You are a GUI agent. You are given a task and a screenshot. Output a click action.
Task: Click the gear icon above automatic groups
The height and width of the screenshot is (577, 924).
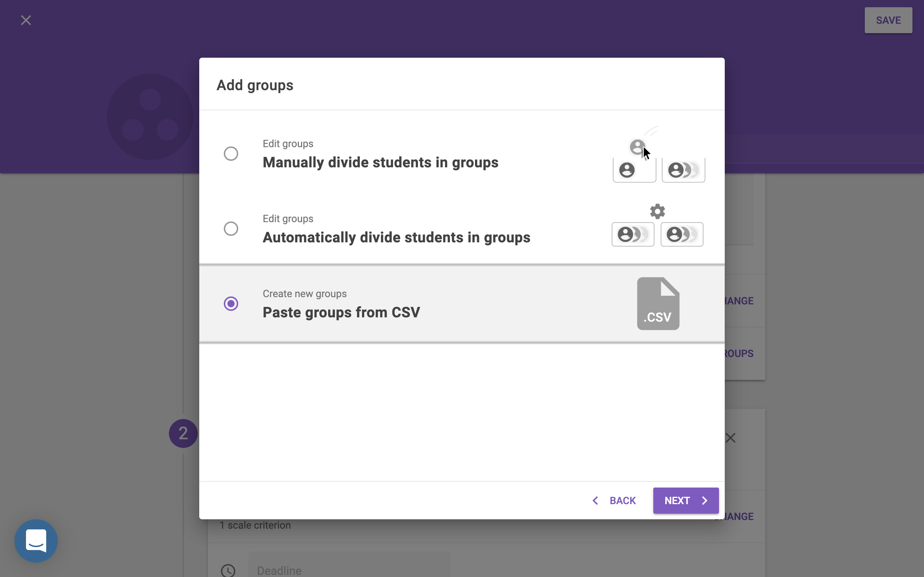(x=657, y=211)
